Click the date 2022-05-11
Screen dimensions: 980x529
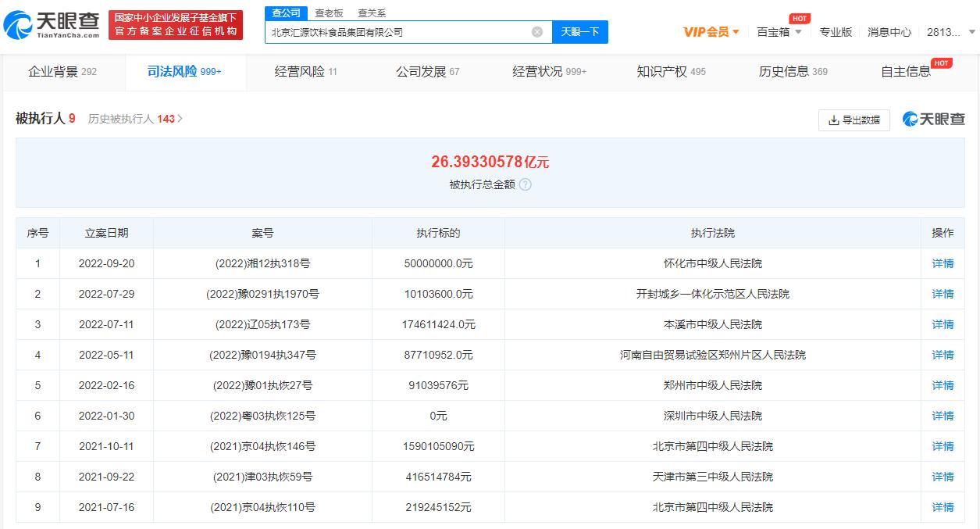(107, 355)
